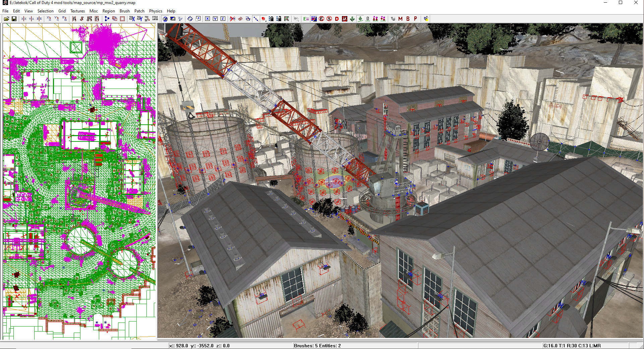
Task: Click the red dashed-outline square icon
Action: coord(122,19)
